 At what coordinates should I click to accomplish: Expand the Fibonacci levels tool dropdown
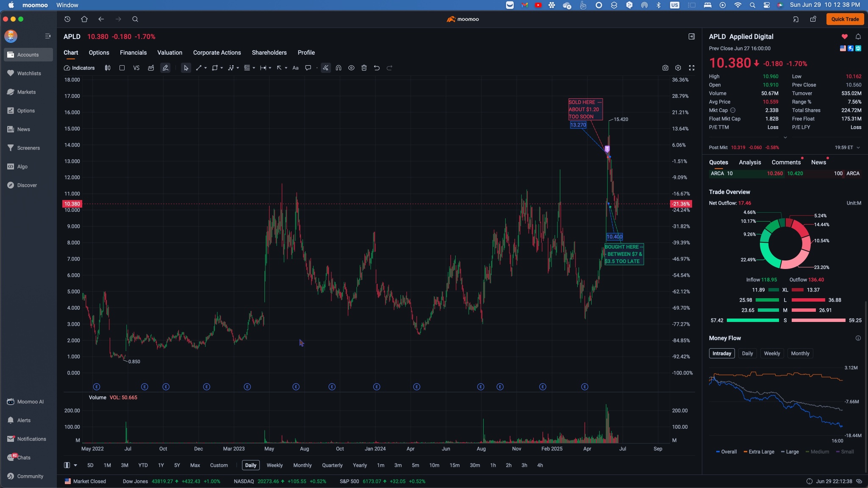[x=254, y=68]
